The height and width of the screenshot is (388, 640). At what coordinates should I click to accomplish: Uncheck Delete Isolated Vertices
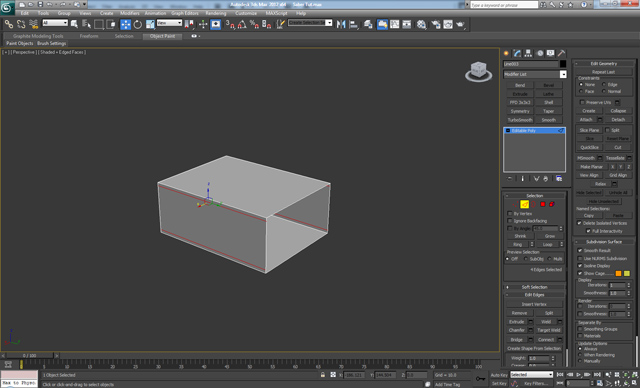click(579, 223)
